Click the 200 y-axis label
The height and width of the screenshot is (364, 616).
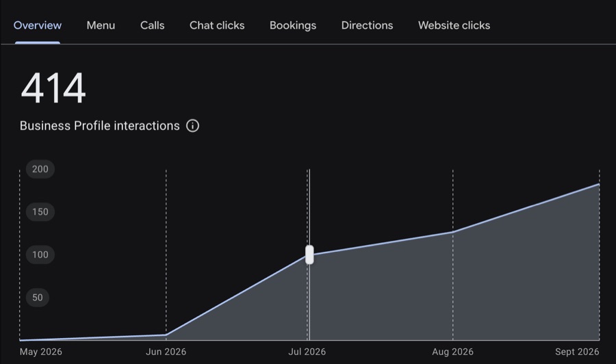tap(40, 169)
